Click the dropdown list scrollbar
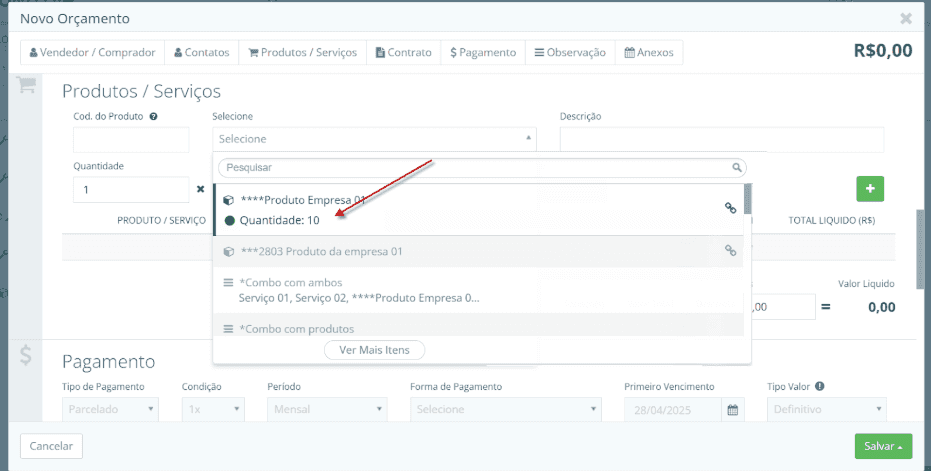This screenshot has height=471, width=931. (748, 199)
